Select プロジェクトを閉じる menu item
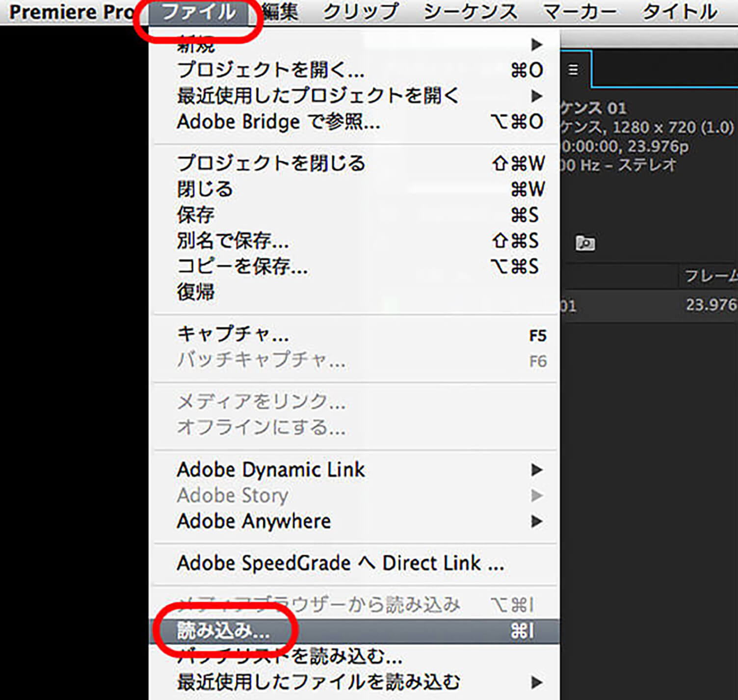 click(354, 163)
